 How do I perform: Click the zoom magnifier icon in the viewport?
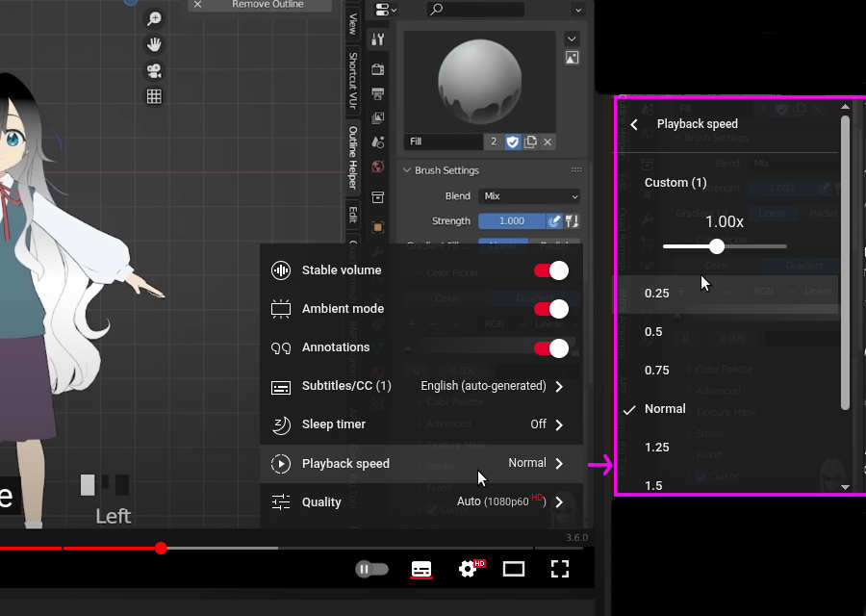click(154, 19)
